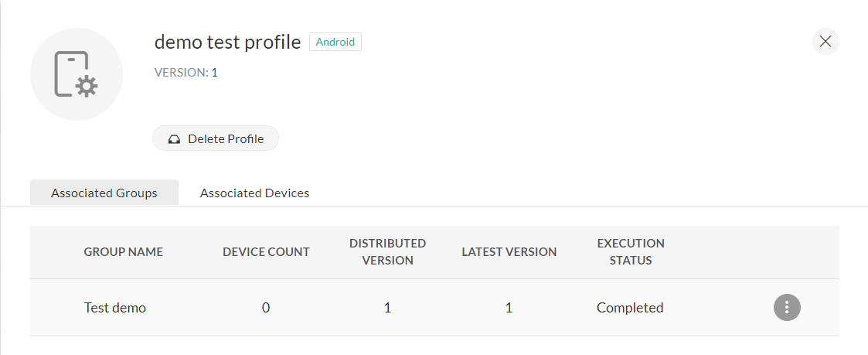Click the Android platform badge
The height and width of the screenshot is (355, 868).
(x=335, y=42)
